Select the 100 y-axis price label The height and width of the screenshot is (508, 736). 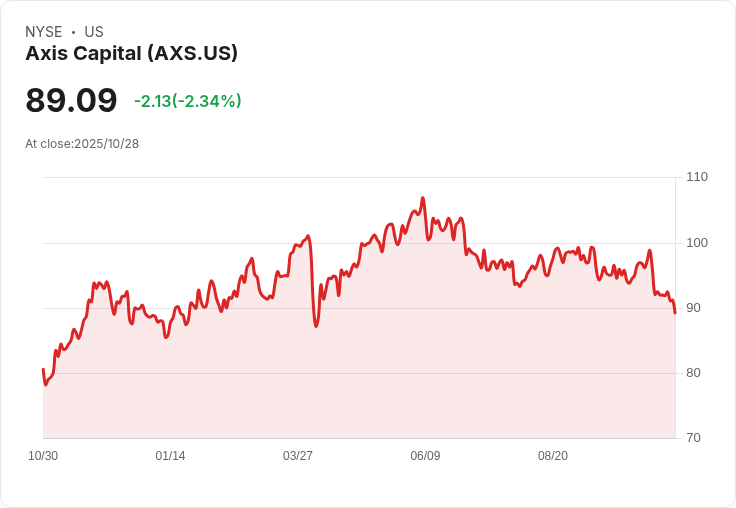pyautogui.click(x=697, y=243)
